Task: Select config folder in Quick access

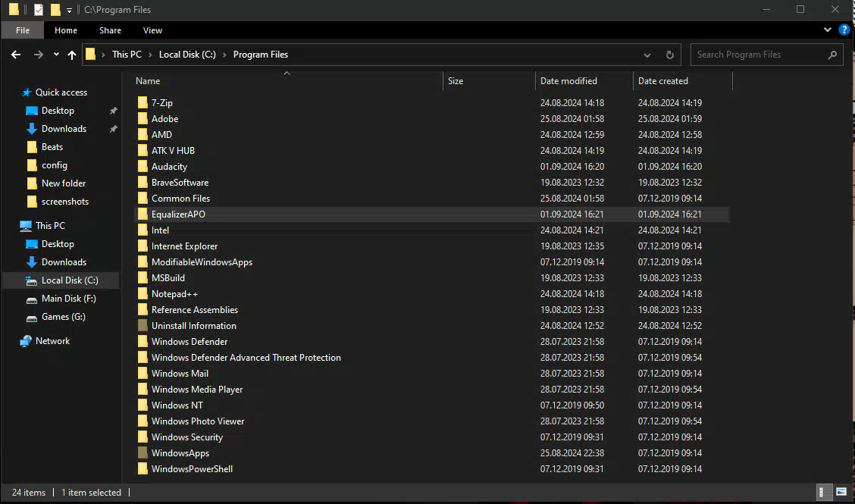Action: [55, 164]
